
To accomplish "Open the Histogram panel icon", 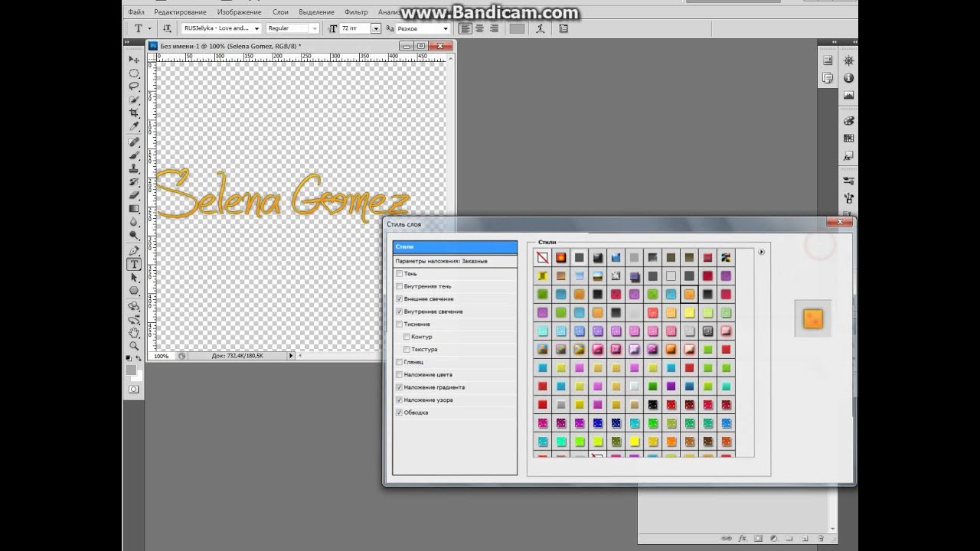I will (x=848, y=96).
